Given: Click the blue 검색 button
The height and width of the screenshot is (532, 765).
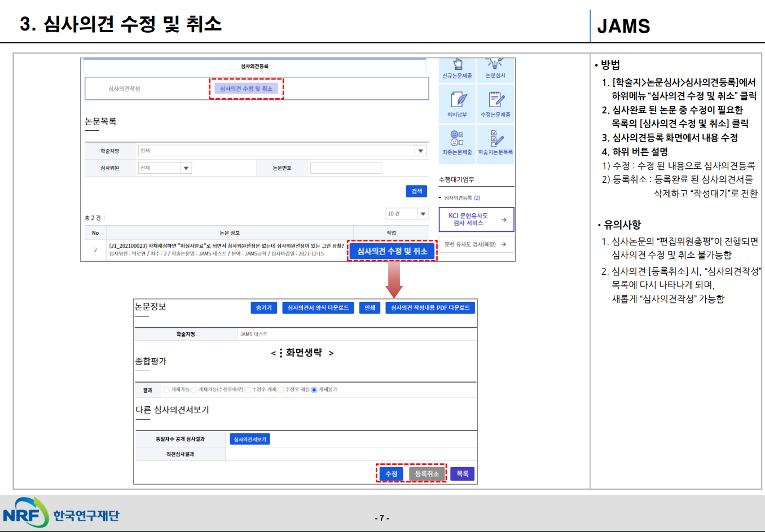Looking at the screenshot, I should pos(416,191).
